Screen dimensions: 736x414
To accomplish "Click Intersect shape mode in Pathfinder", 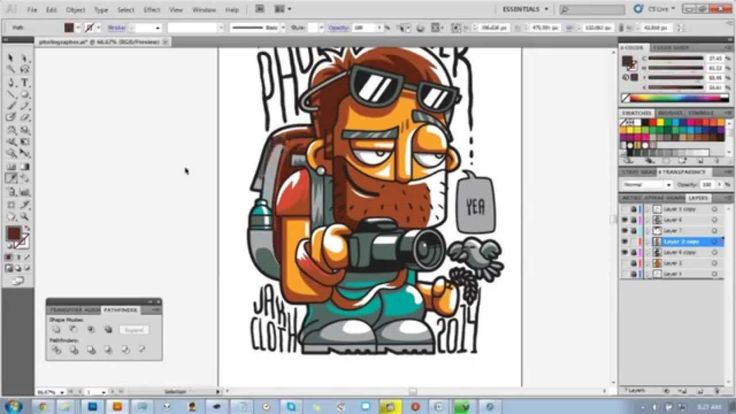I will (x=91, y=330).
